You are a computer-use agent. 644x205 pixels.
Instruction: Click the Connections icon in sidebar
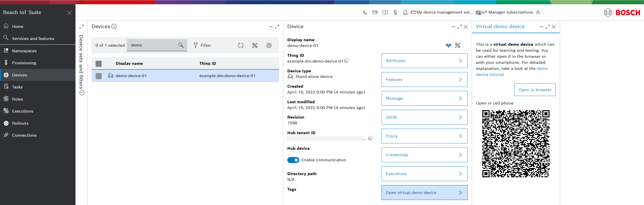6,135
